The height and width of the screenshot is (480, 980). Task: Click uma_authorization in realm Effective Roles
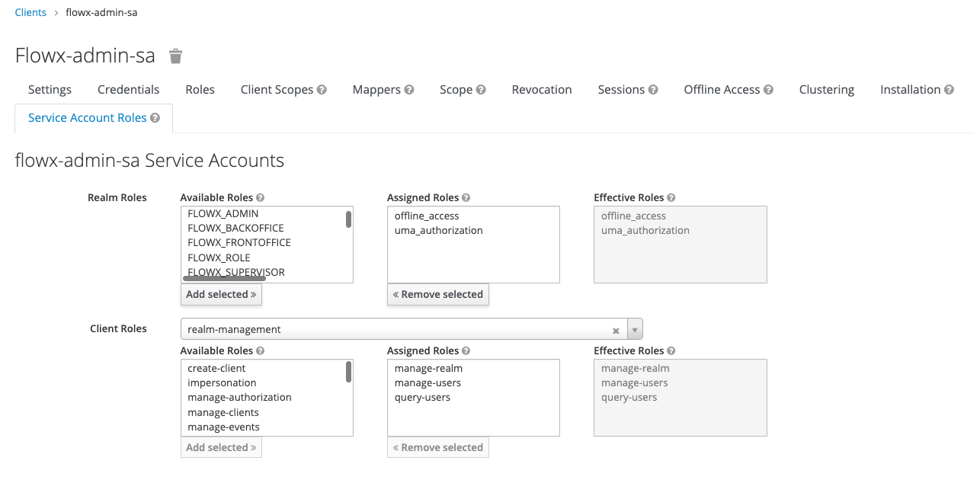click(645, 230)
